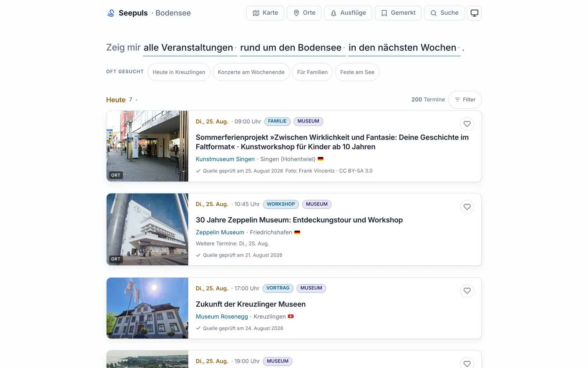Open the Museum Rosenegg venue link
Screen dimensions: 588x368
click(x=222, y=316)
